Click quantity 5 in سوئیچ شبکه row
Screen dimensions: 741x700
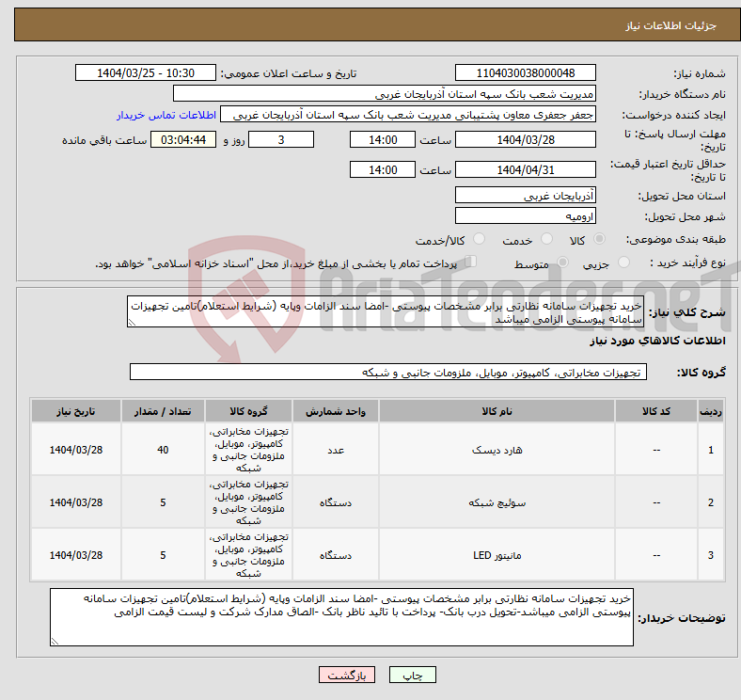coord(163,502)
